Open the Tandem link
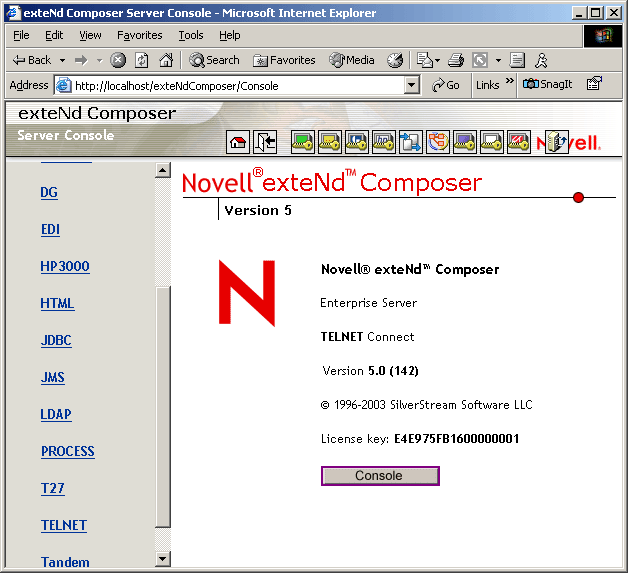 [65, 562]
